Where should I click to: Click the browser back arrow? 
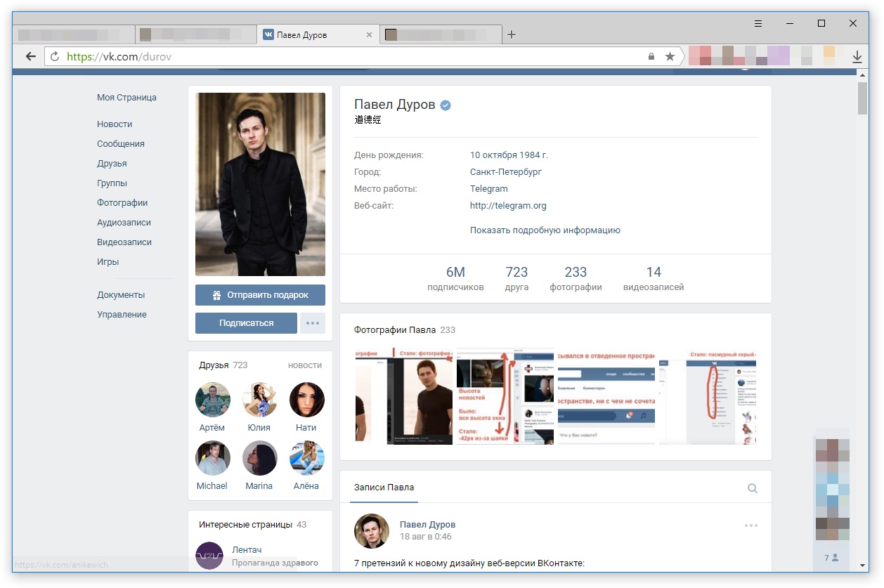30,56
